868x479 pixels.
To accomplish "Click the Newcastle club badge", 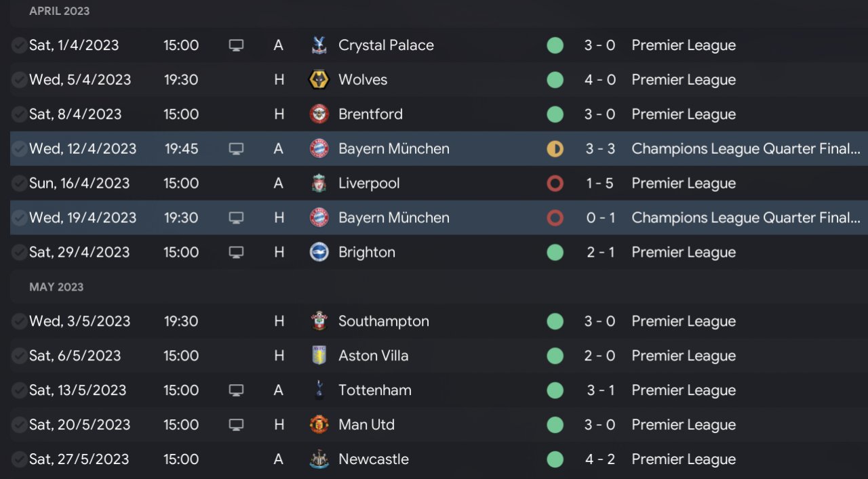I will coord(319,459).
